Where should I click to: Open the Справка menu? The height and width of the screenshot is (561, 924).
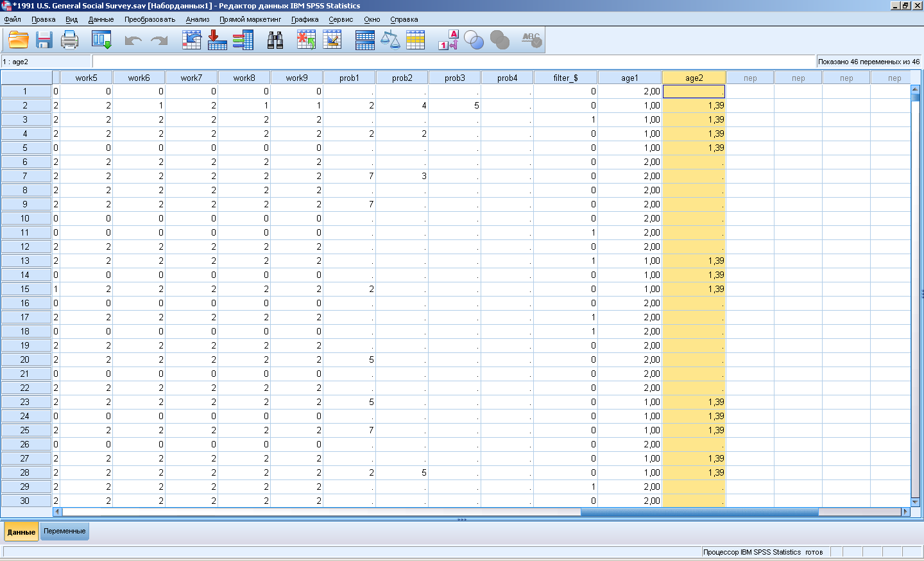coord(404,19)
